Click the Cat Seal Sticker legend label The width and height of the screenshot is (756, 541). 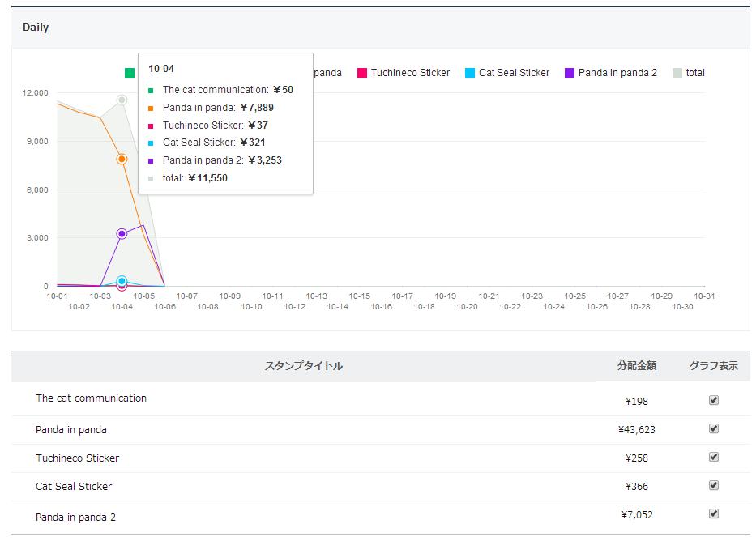tap(514, 73)
